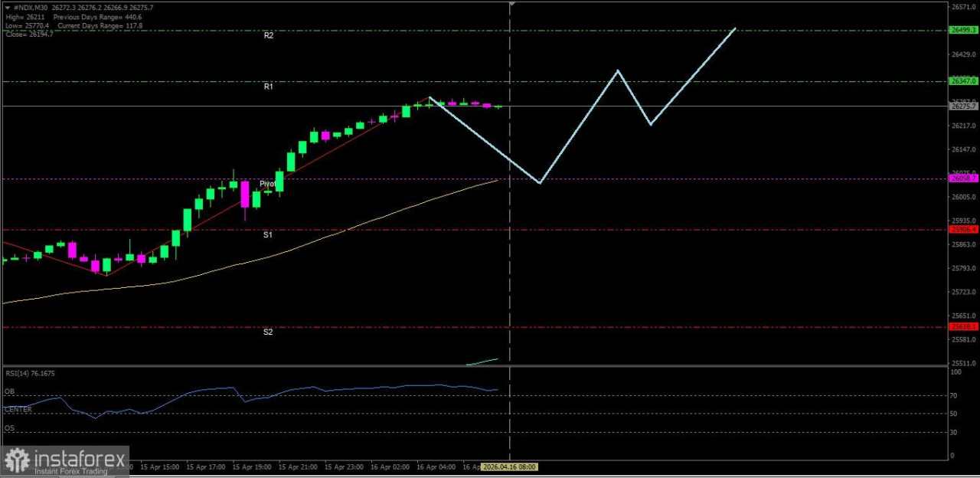Click the Close= 26194.7 value text
The height and width of the screenshot is (478, 980).
[28, 34]
